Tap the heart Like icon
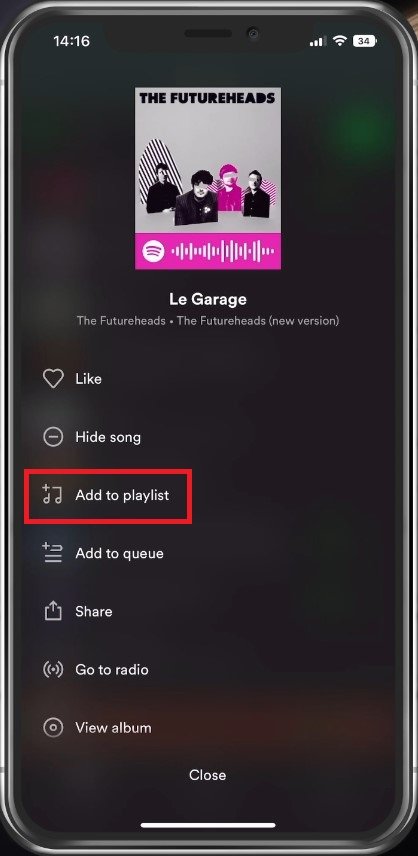This screenshot has height=856, width=418. point(53,378)
